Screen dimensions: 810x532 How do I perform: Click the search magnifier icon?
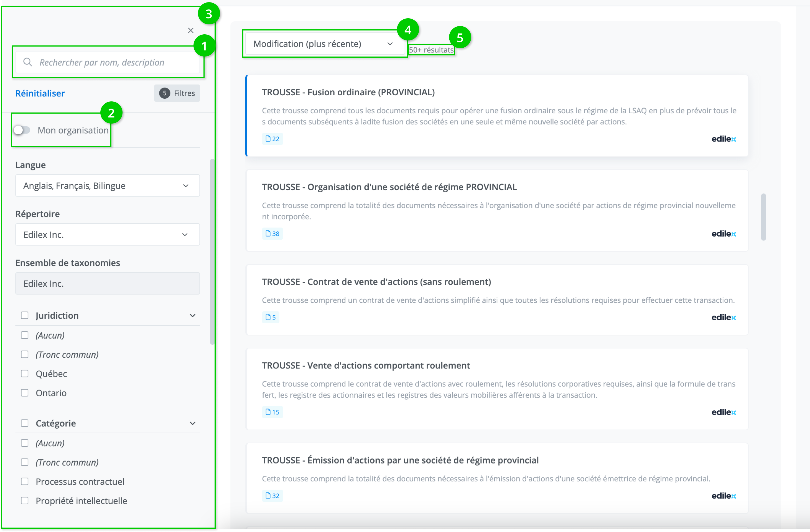(27, 62)
